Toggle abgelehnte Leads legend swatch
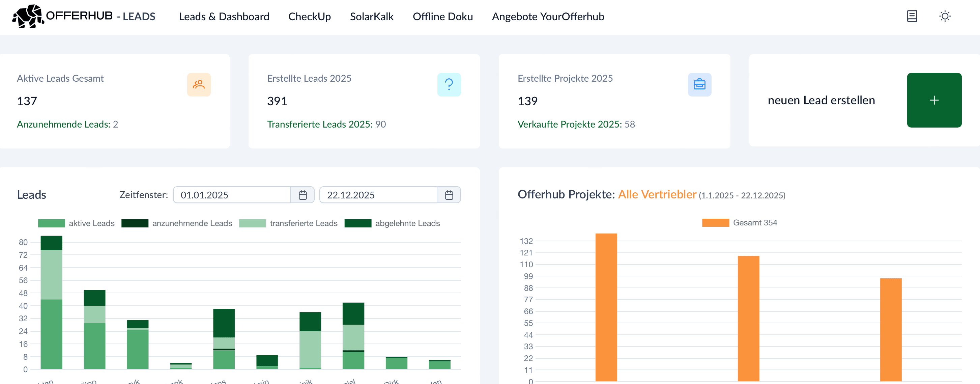This screenshot has height=384, width=980. pyautogui.click(x=357, y=223)
